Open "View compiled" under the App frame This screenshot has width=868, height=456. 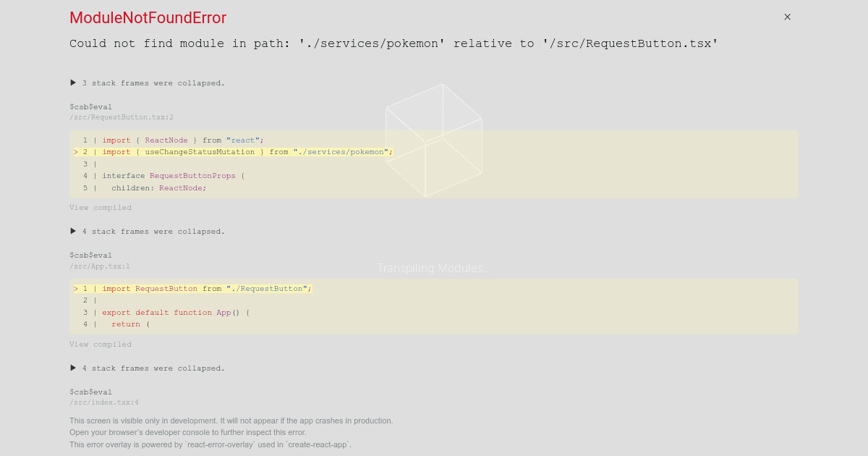(x=100, y=344)
